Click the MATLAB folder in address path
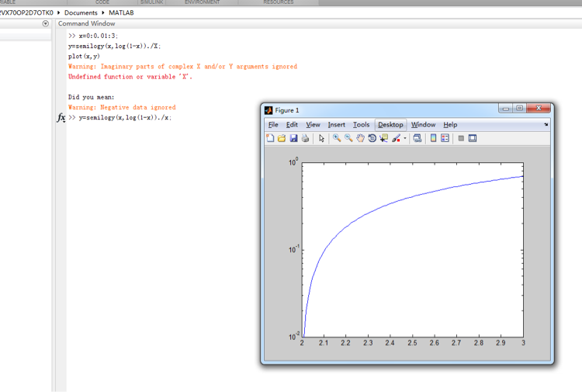This screenshot has width=582, height=392. 121,12
